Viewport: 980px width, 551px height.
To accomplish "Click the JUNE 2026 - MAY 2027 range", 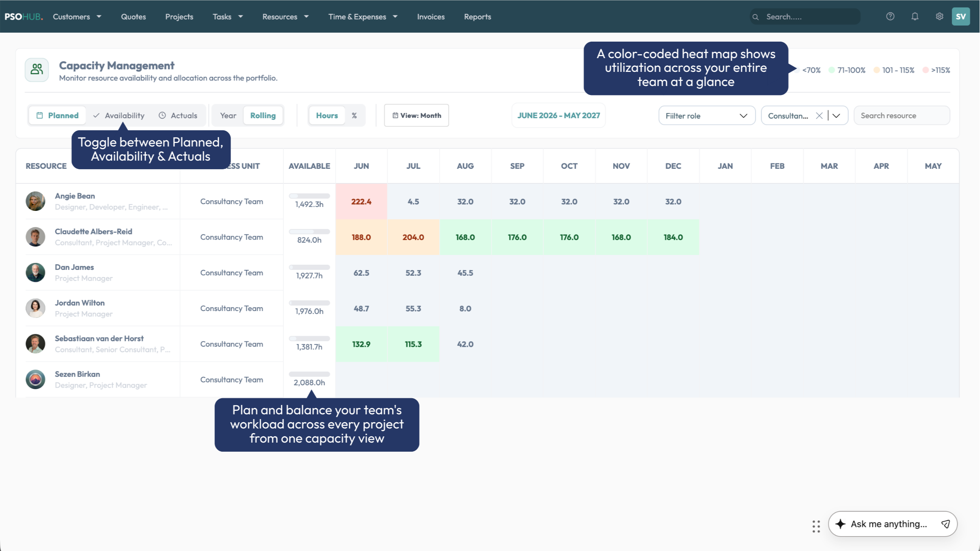I will [x=558, y=115].
